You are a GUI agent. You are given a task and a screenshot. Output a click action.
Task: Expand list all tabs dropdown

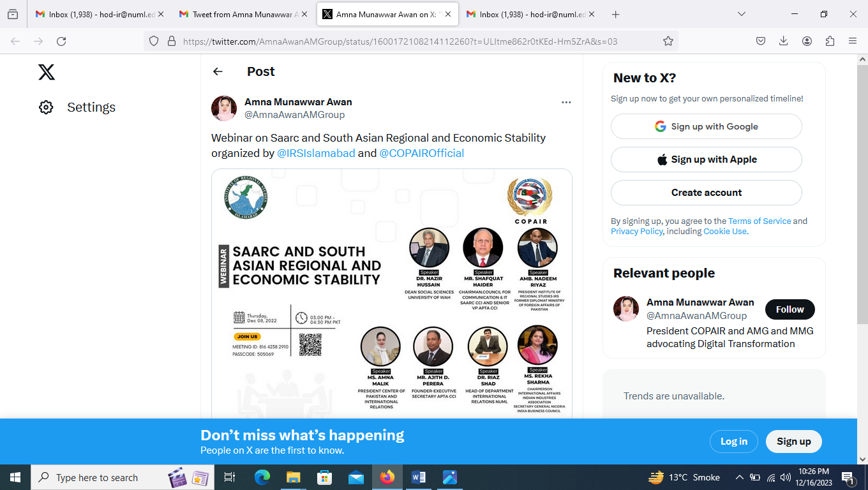coord(741,14)
